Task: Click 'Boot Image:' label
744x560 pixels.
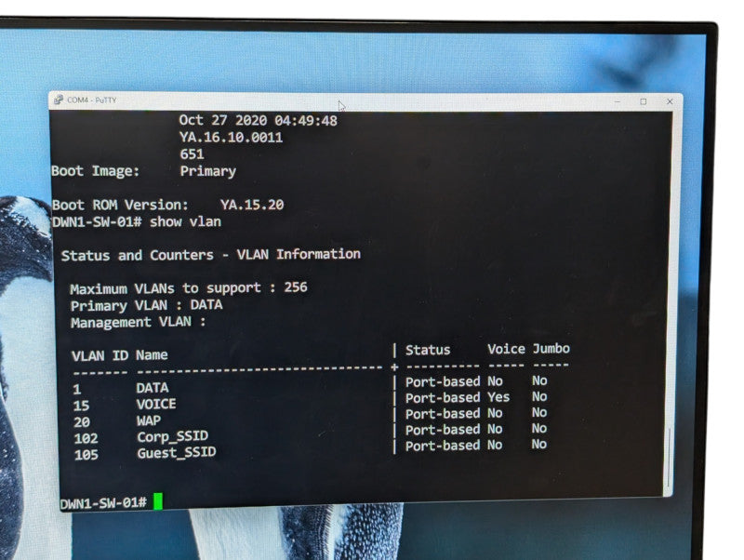Action: 96,171
